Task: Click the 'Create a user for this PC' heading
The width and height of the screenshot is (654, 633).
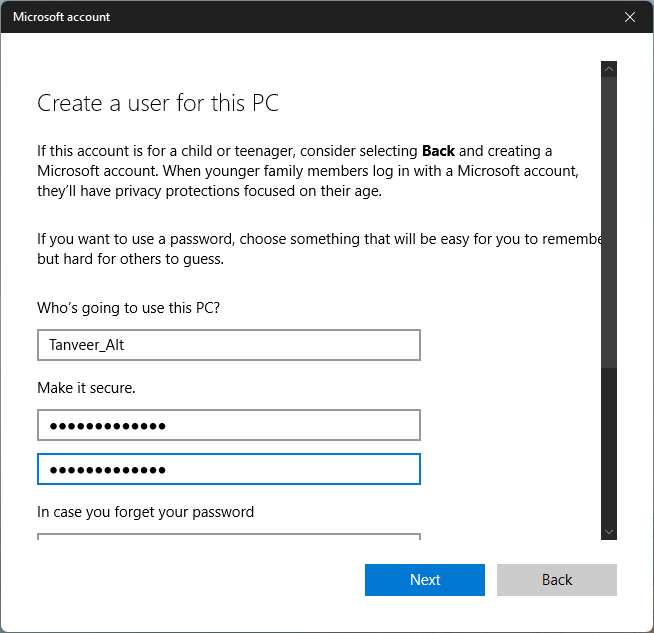Action: coord(158,103)
